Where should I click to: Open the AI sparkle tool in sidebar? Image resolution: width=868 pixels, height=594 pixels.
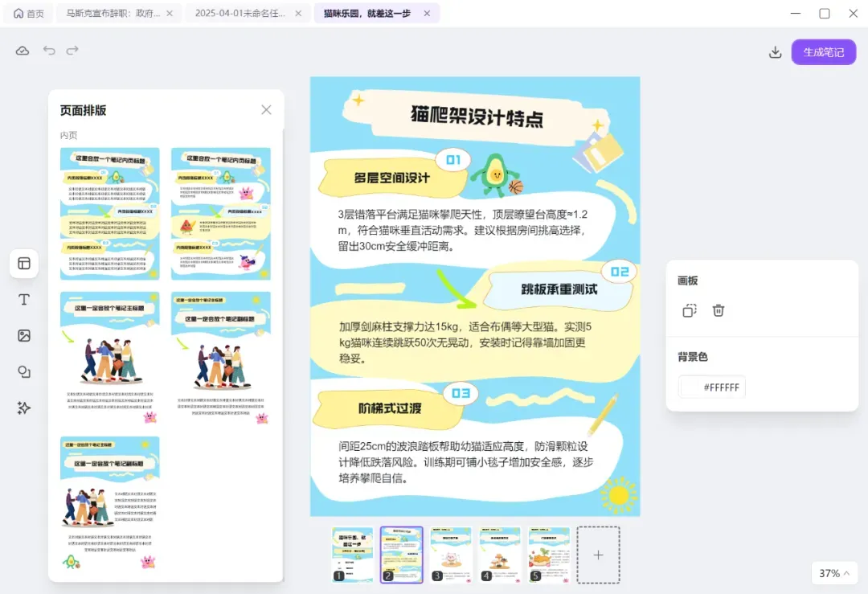click(x=24, y=408)
